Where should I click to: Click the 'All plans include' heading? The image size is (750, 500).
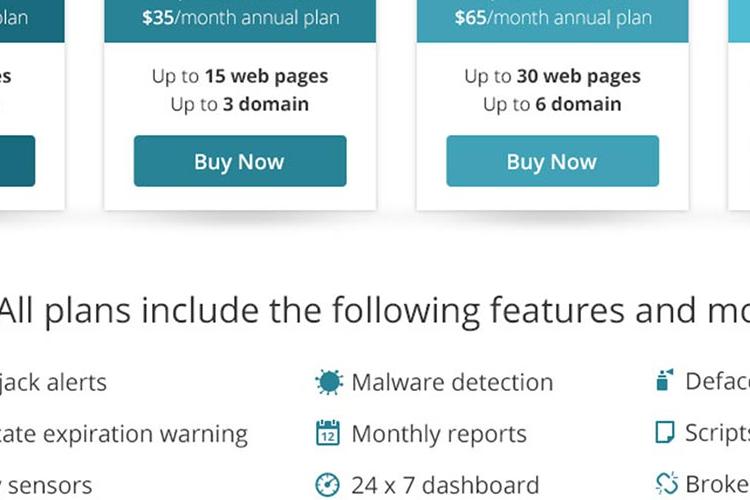(375, 311)
